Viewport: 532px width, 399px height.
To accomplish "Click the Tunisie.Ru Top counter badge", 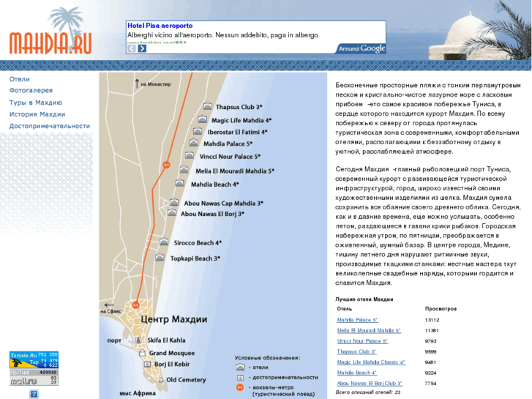I will (34, 359).
